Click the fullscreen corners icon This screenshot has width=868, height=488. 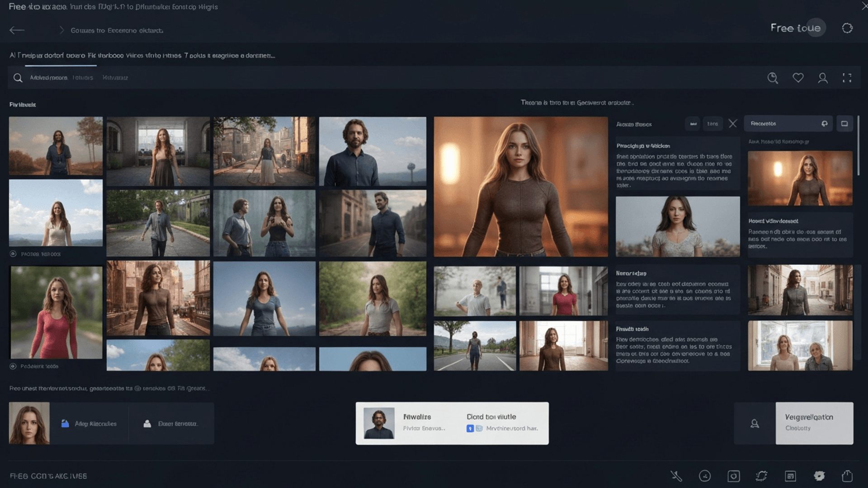(x=847, y=78)
